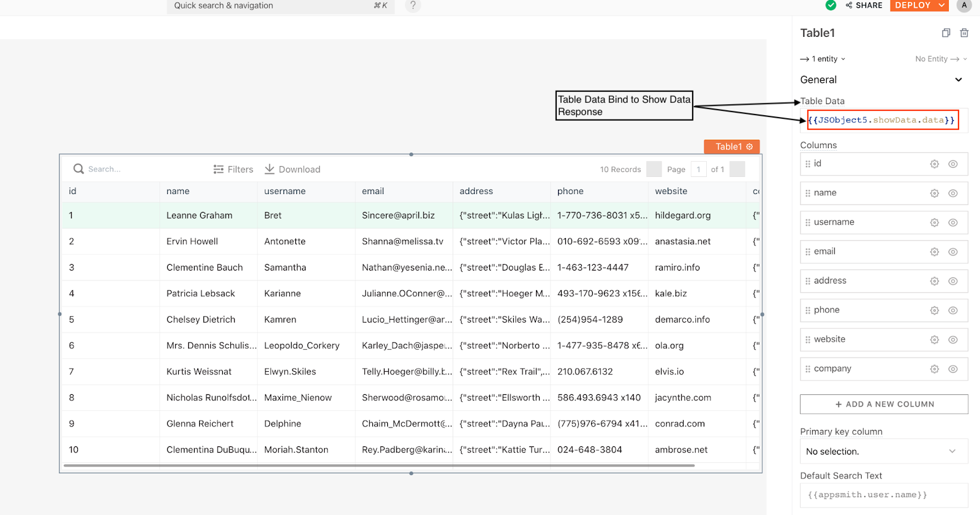Hide the name column with eye icon
Image resolution: width=980 pixels, height=515 pixels.
pos(952,194)
